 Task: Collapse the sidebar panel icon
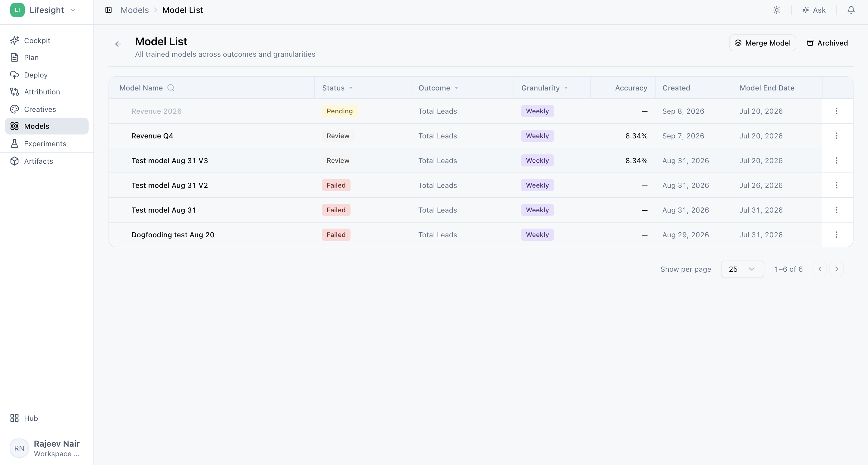(x=108, y=10)
